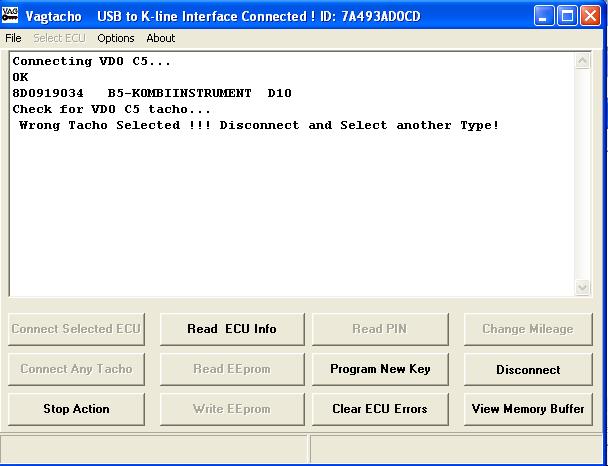Screen dimensions: 608x466
Task: Click View Memory Buffer button
Action: point(528,409)
